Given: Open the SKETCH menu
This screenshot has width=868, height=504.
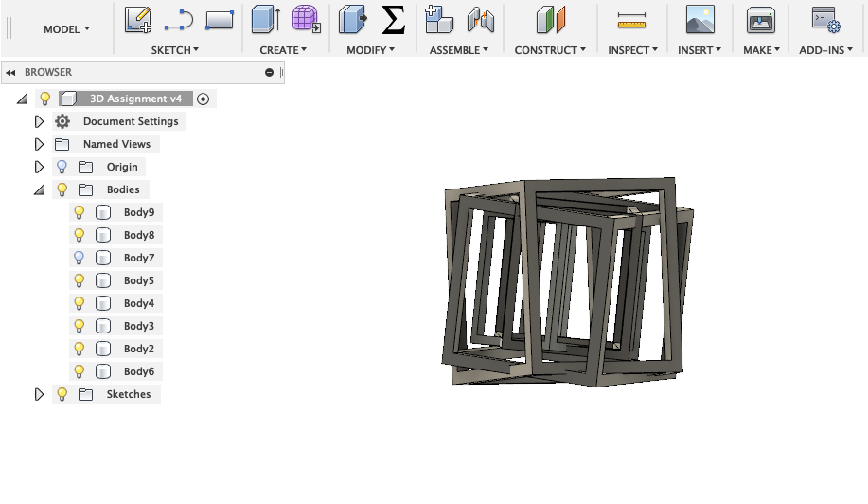Looking at the screenshot, I should (x=175, y=50).
